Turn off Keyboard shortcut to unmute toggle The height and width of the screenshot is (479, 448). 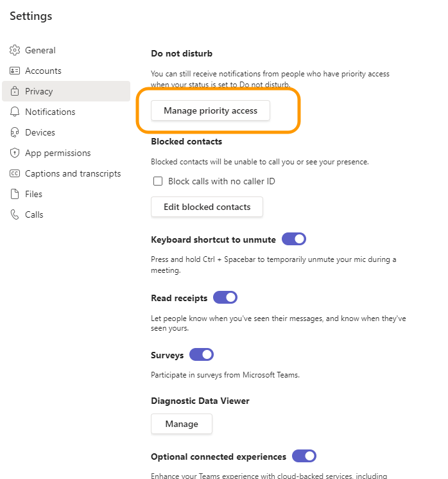[294, 239]
